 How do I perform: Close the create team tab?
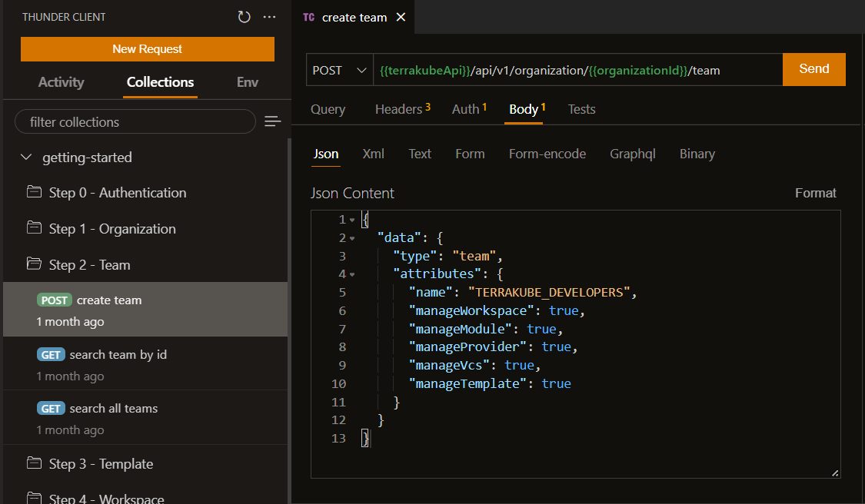pyautogui.click(x=401, y=17)
